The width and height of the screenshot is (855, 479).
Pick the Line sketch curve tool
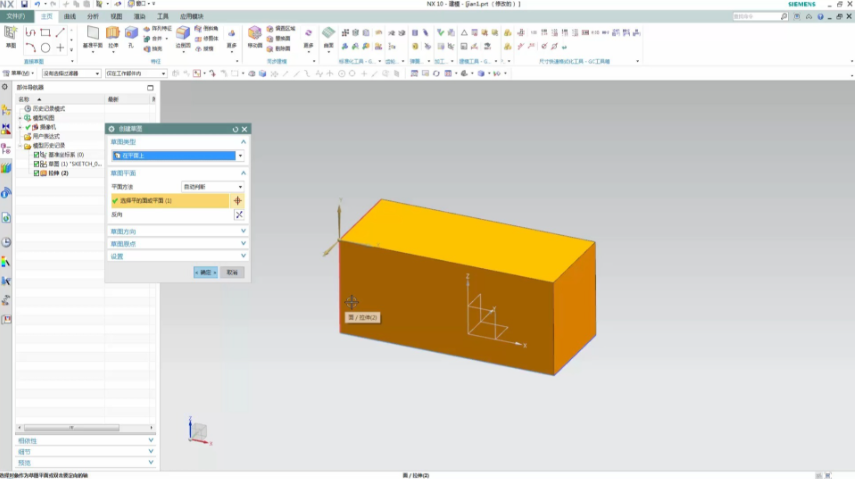coord(60,33)
